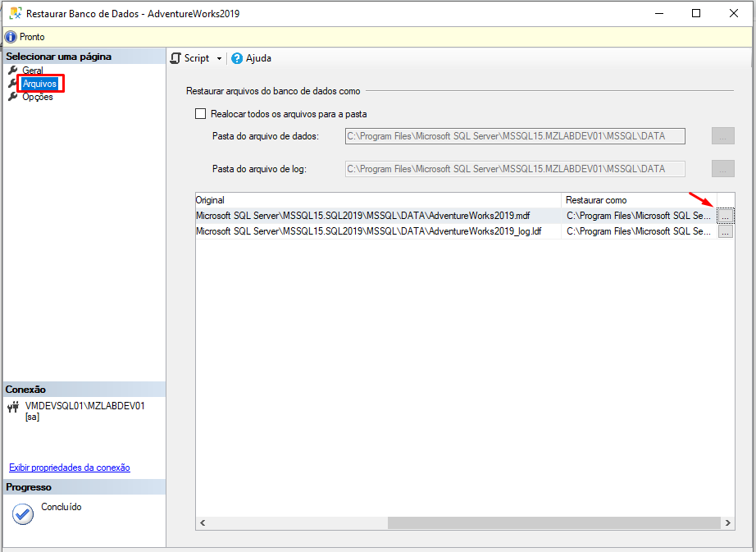
Task: Click the horizontal scrollbar thumb
Action: [554, 522]
